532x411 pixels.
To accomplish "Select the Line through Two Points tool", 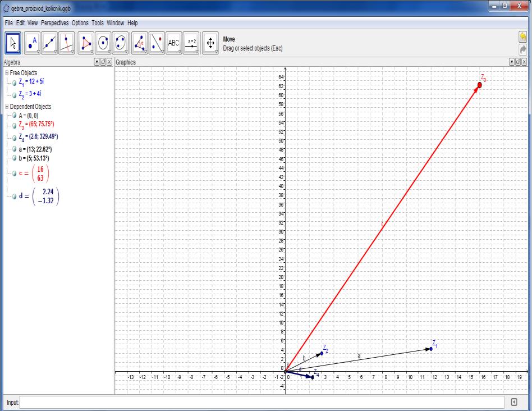I will point(49,43).
